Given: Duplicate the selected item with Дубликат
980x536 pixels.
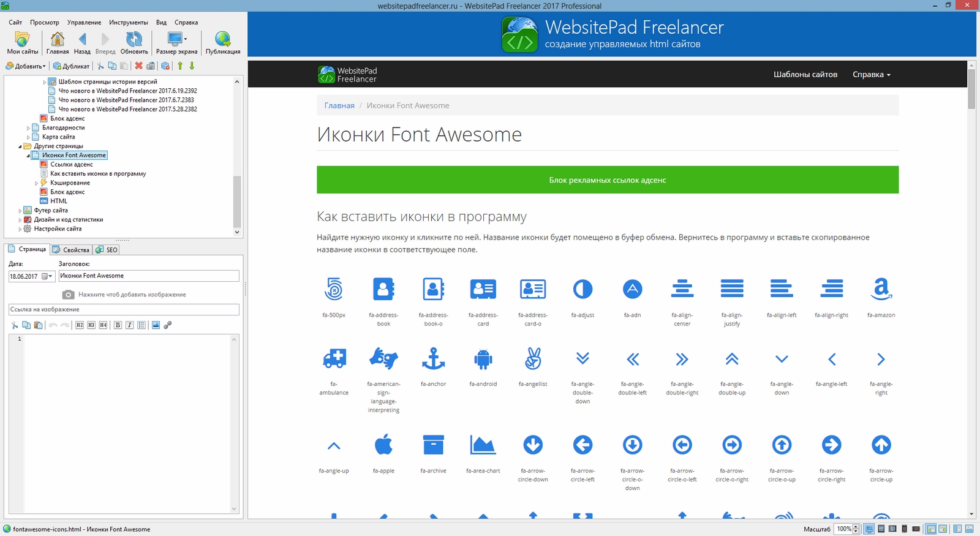Looking at the screenshot, I should point(71,66).
